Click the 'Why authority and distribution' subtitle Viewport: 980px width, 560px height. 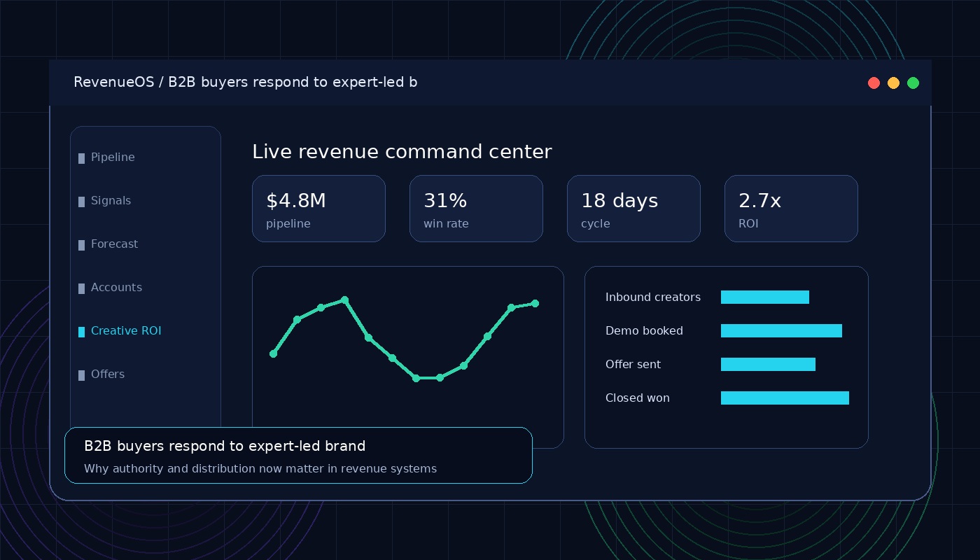(260, 469)
